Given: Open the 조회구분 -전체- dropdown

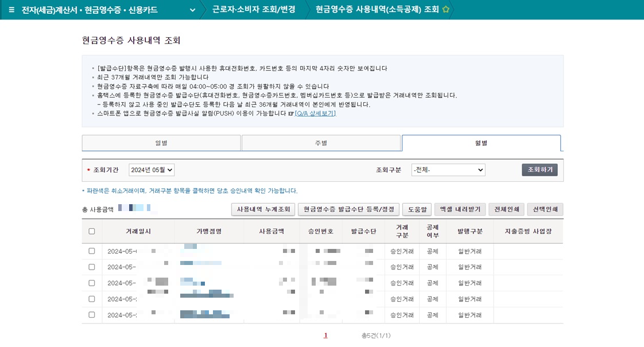Looking at the screenshot, I should point(448,170).
